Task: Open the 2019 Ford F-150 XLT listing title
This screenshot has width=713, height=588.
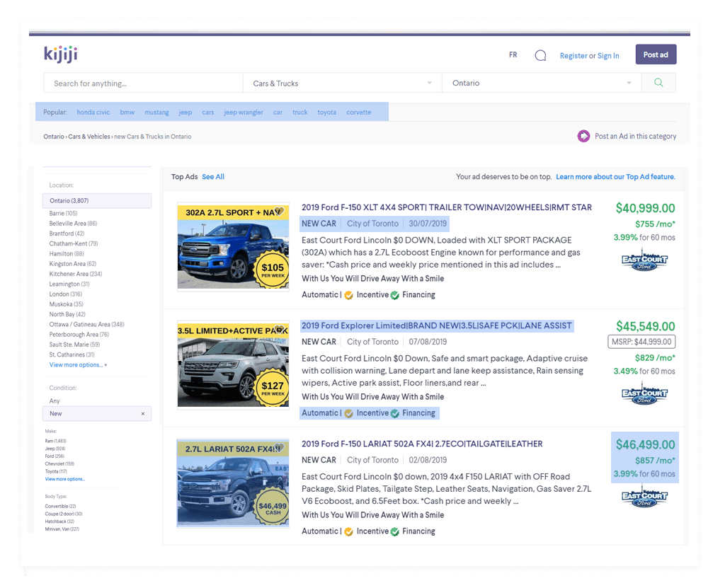Action: coord(447,207)
